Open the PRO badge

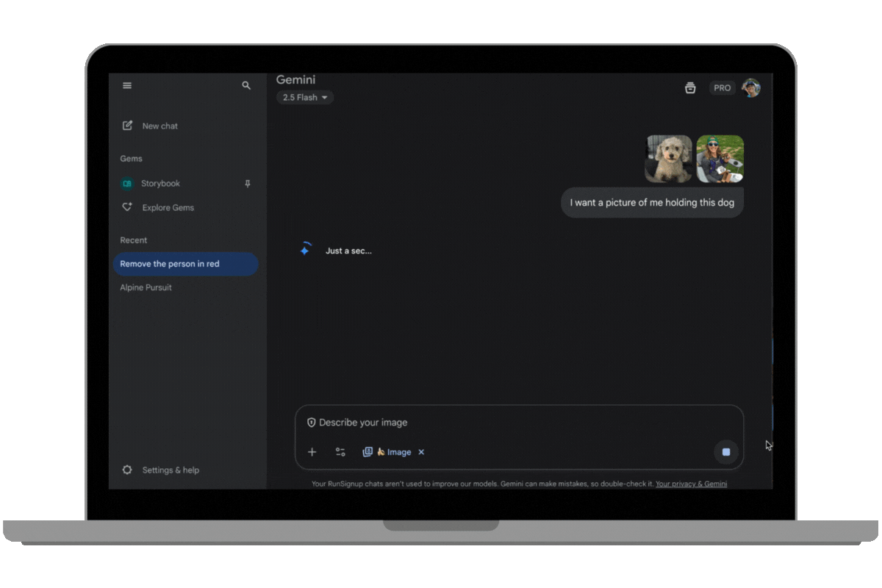click(x=723, y=88)
